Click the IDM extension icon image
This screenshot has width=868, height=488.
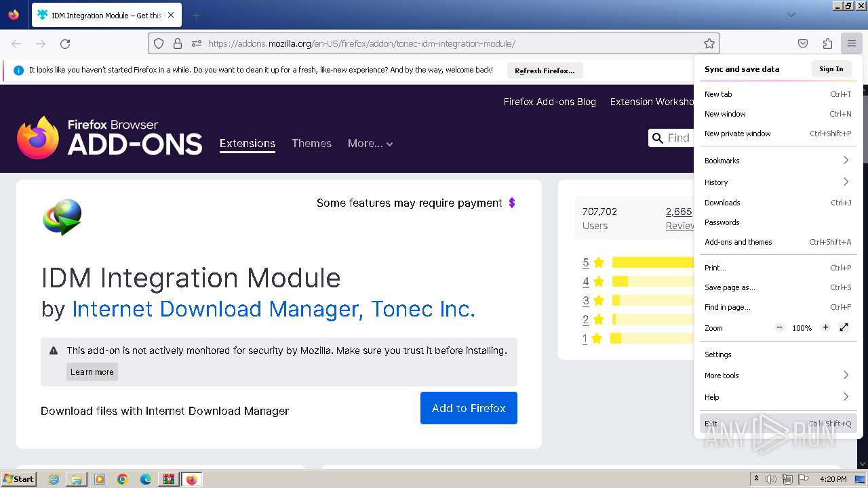click(x=62, y=217)
